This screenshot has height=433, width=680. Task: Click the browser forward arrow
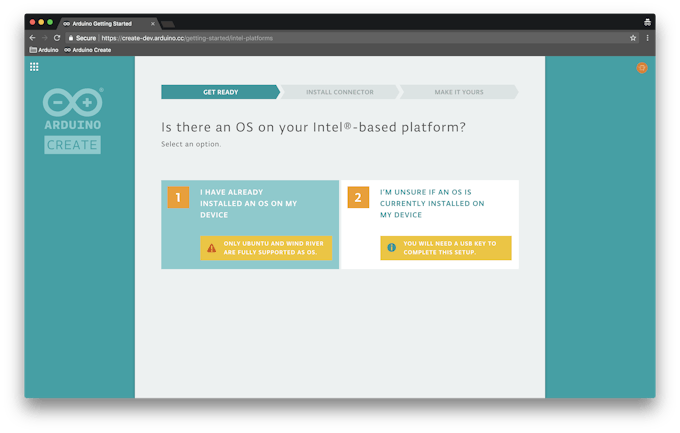point(44,38)
